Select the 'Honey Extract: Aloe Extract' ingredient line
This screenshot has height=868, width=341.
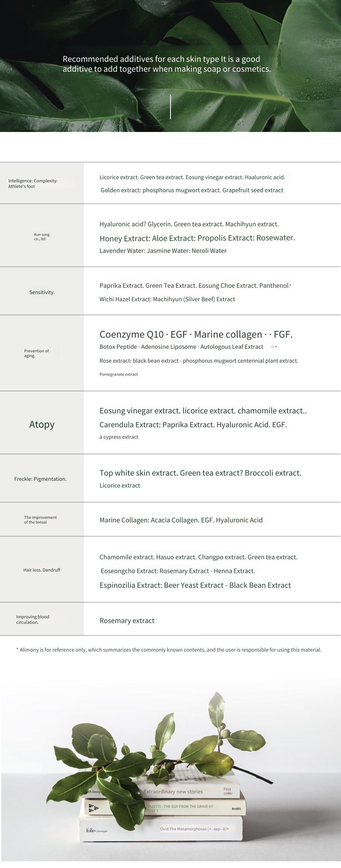coord(197,238)
